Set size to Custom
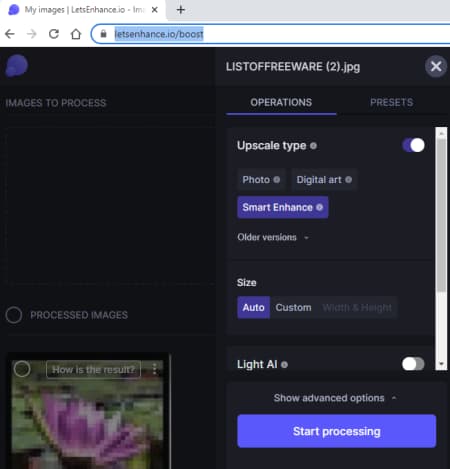The width and height of the screenshot is (450, 469). (293, 307)
